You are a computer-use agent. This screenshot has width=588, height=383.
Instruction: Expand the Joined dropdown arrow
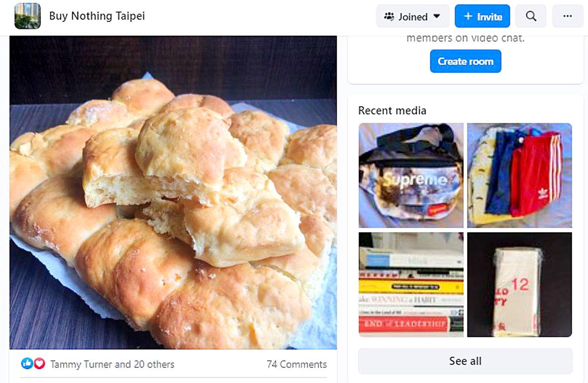pos(437,16)
